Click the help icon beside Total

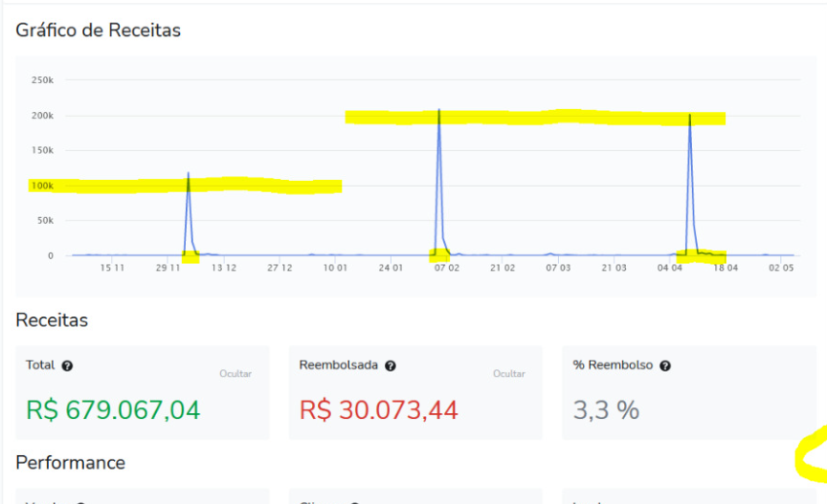click(67, 366)
